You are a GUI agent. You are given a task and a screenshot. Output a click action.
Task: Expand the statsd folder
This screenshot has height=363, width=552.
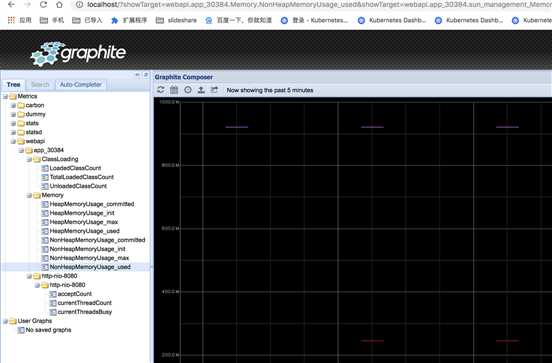[x=13, y=132]
